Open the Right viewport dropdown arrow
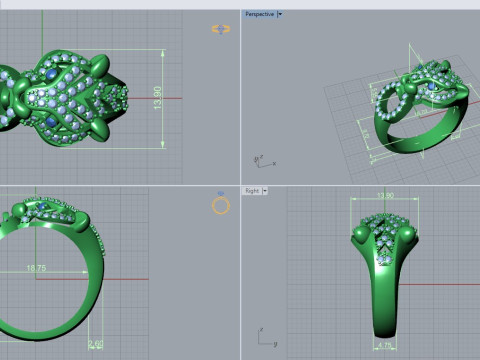The image size is (480, 360). click(x=265, y=191)
